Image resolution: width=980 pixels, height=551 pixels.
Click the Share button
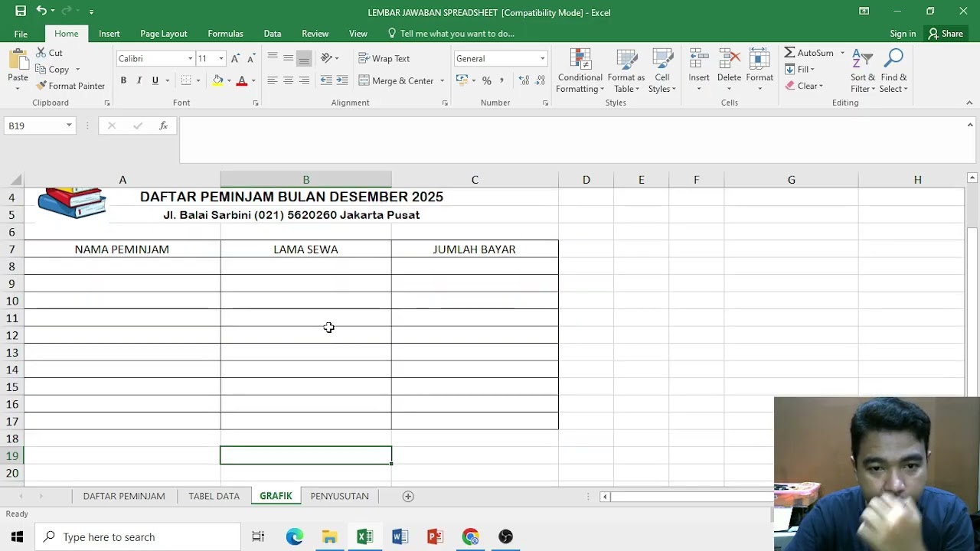(x=946, y=34)
